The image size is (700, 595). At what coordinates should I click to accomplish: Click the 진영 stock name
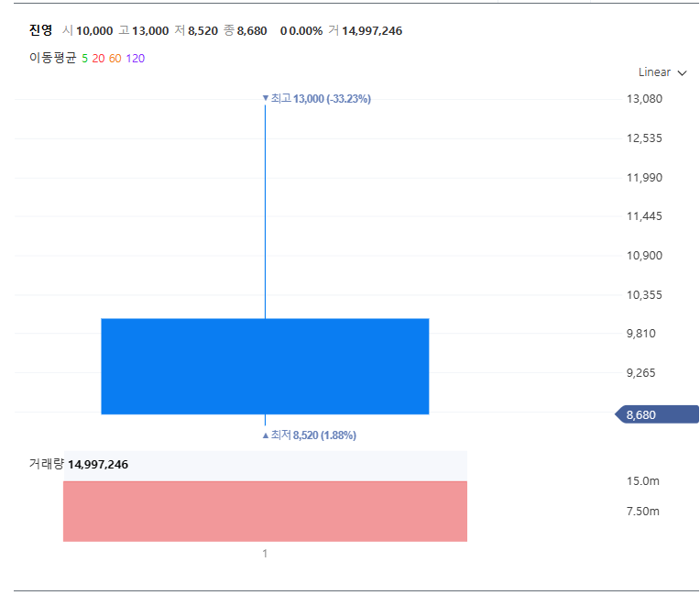[x=40, y=30]
